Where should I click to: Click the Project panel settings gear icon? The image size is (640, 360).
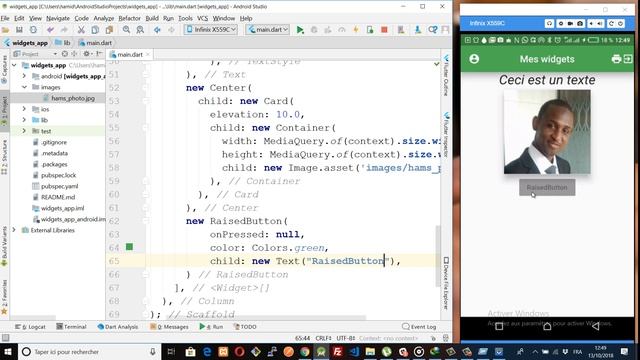tap(86, 54)
